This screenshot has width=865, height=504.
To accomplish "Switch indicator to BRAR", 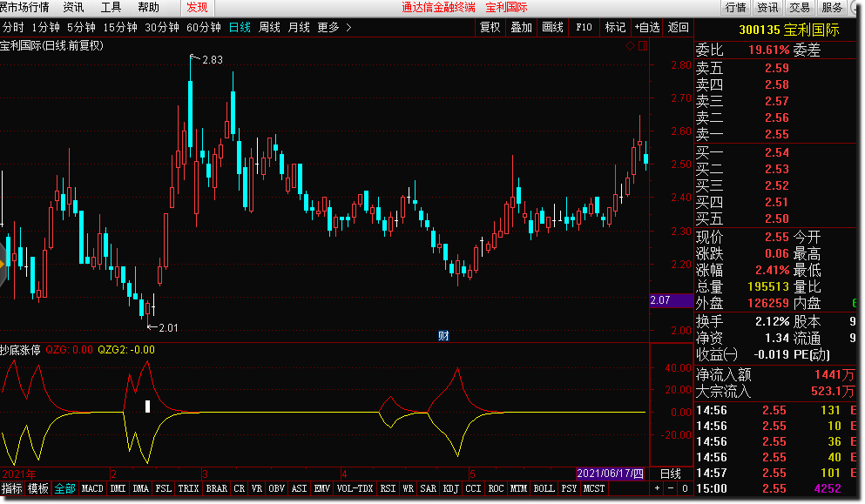I will pos(217,488).
